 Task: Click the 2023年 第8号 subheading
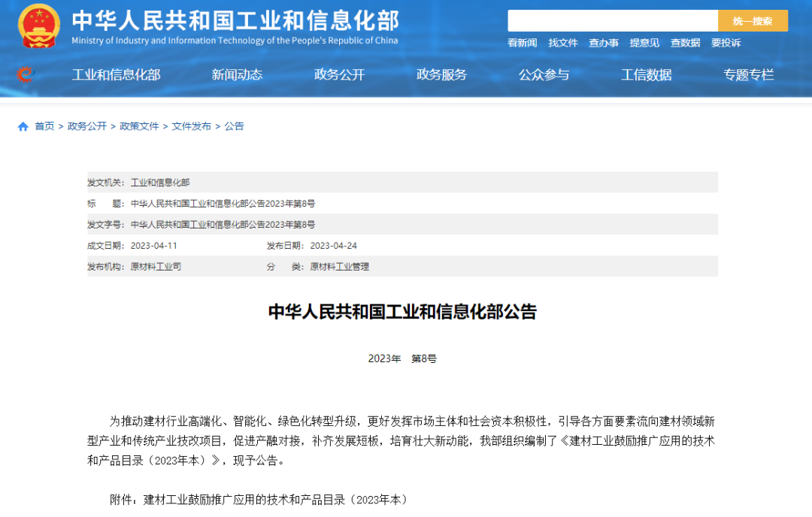402,358
